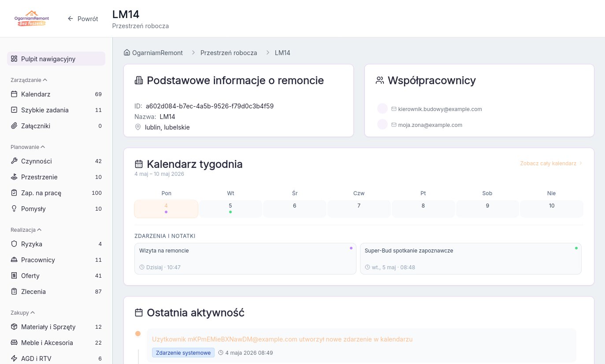Screen dimensions: 605x364
Task: Click the OgarniamRemont breadcrumb link
Action: 153,52
